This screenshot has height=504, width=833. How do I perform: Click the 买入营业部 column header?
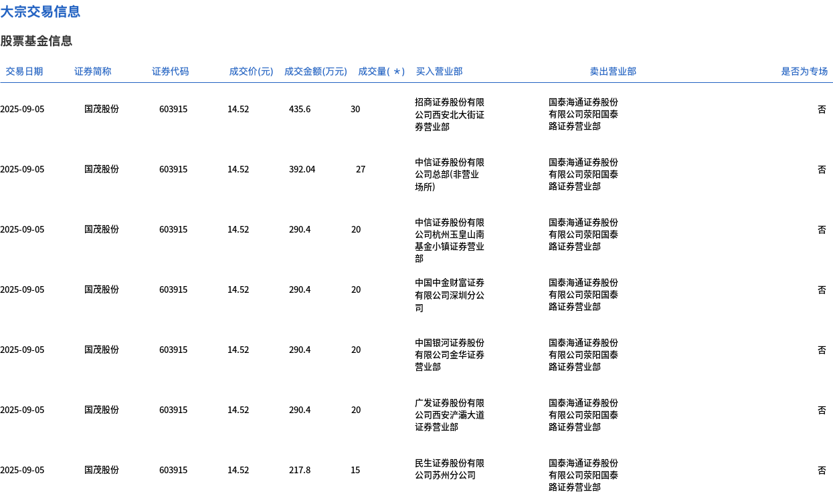click(x=439, y=72)
